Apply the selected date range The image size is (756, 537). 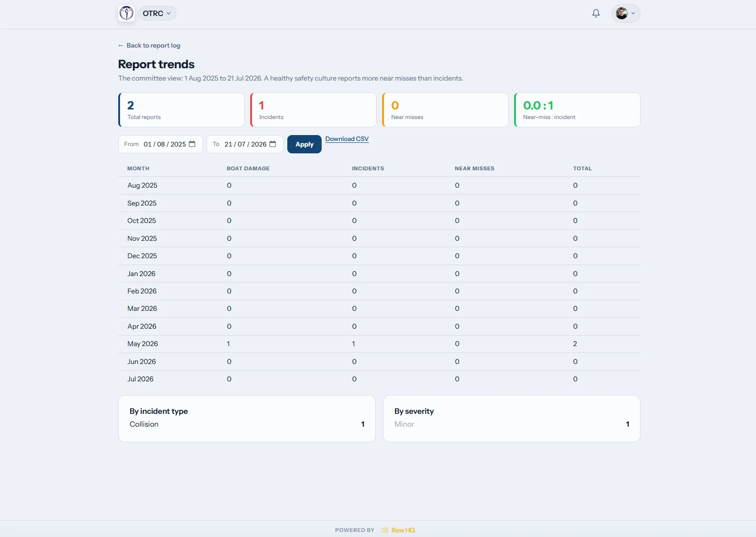(304, 144)
